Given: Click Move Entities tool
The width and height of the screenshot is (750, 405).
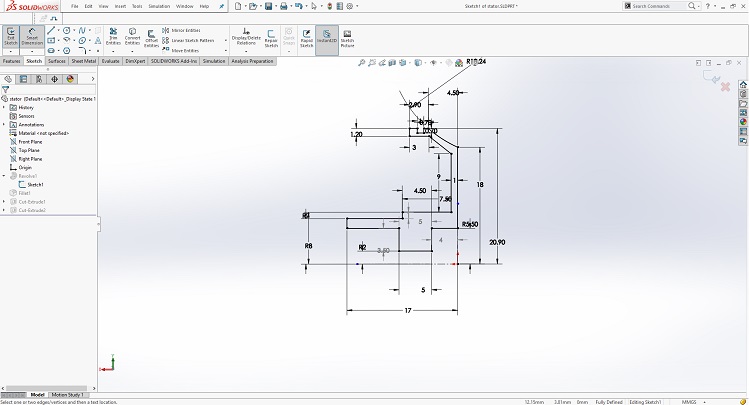Looking at the screenshot, I should [180, 50].
